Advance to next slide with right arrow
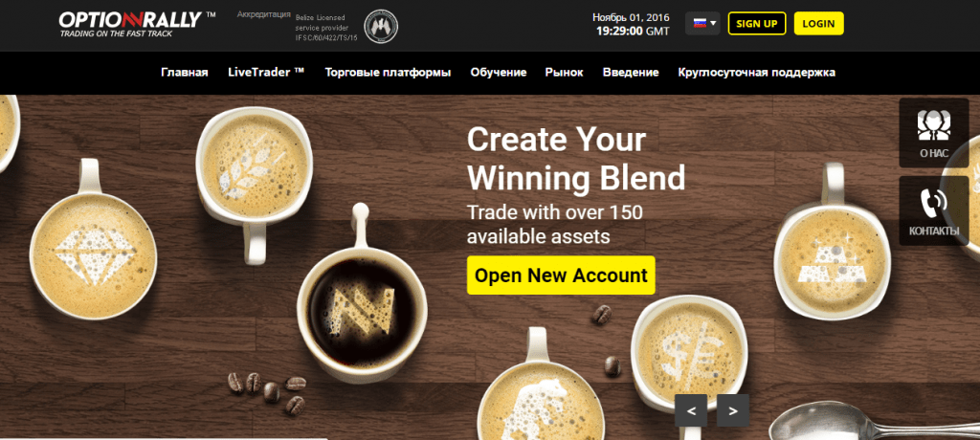Viewport: 980px width, 440px height. point(732,410)
